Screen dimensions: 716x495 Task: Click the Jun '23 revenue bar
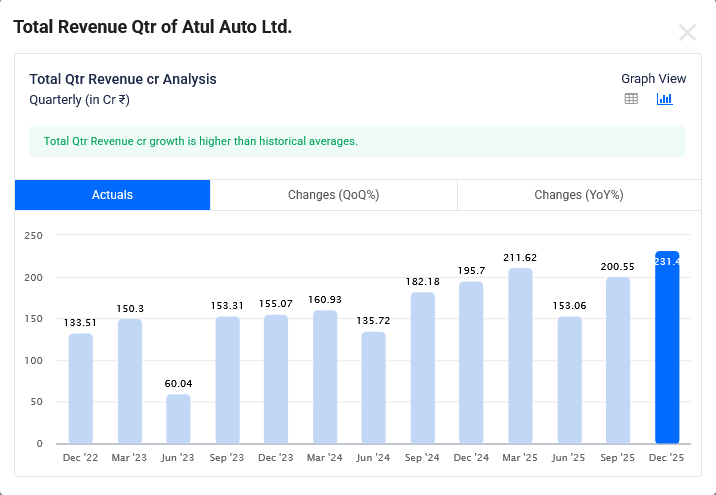178,419
